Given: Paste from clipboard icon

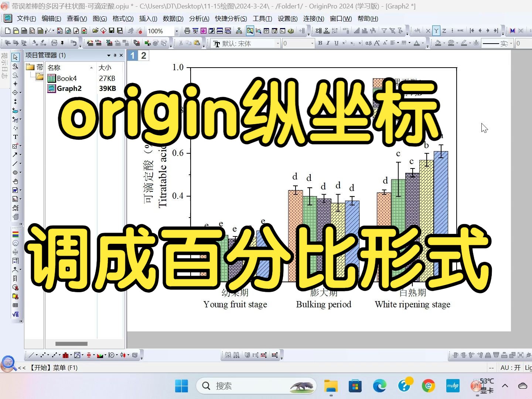Looking at the screenshot, I should tap(197, 43).
